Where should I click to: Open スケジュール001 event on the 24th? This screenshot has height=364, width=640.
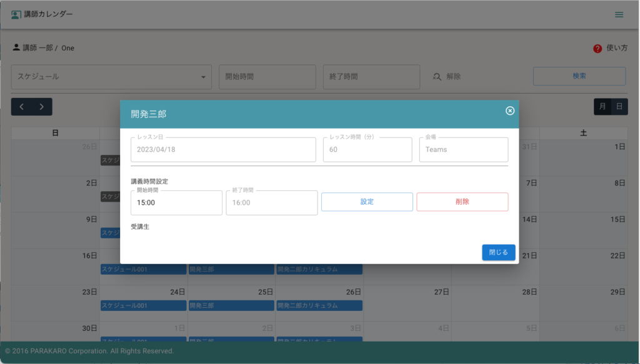click(143, 305)
